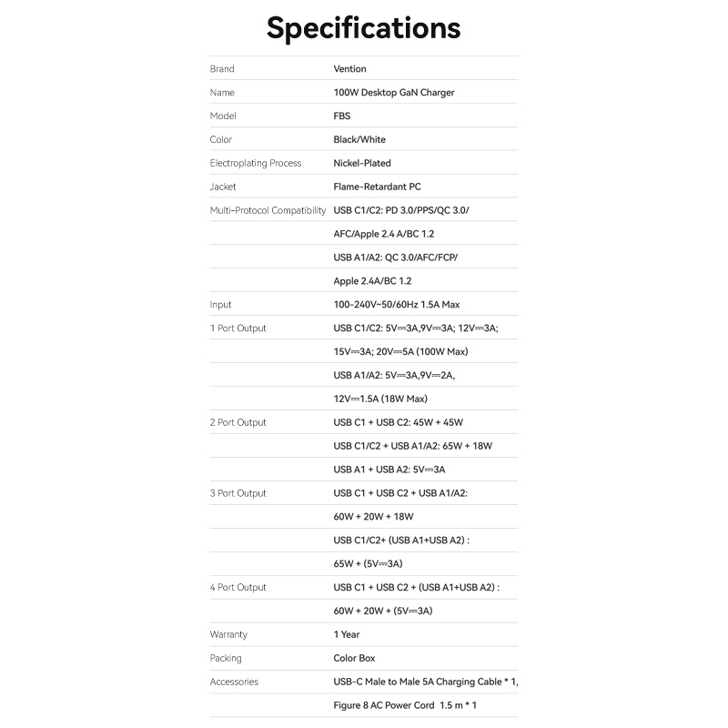Click the 4 Port Output label

point(238,588)
